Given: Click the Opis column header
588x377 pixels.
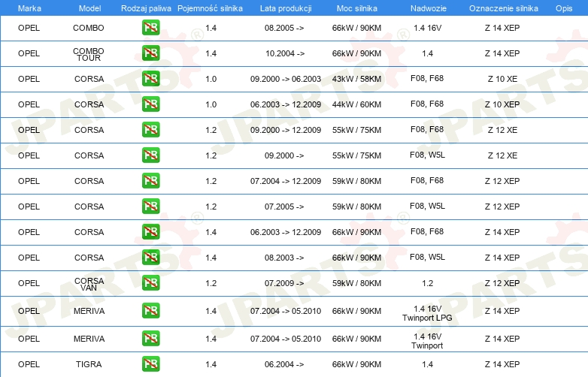Looking at the screenshot, I should (x=564, y=8).
